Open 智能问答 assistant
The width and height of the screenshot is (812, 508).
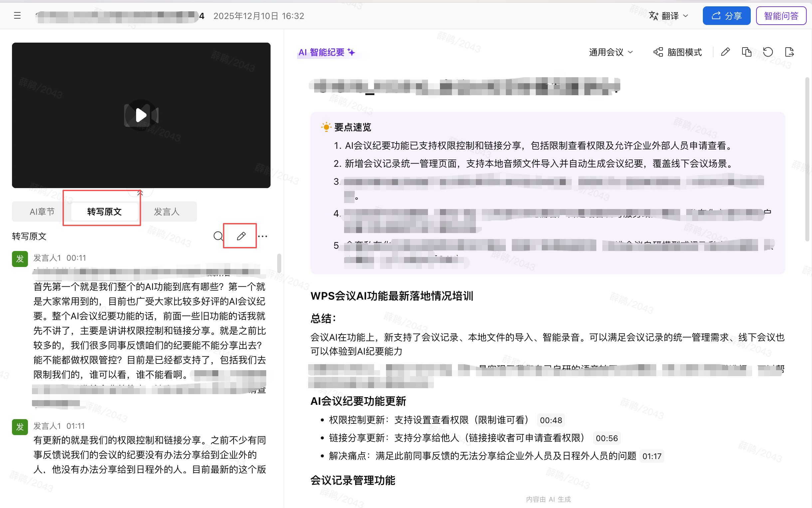tap(781, 16)
